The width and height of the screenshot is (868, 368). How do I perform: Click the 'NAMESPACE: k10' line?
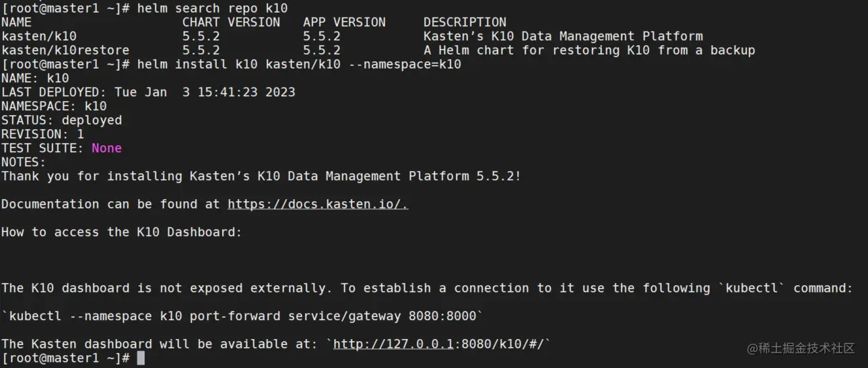pyautogui.click(x=54, y=106)
